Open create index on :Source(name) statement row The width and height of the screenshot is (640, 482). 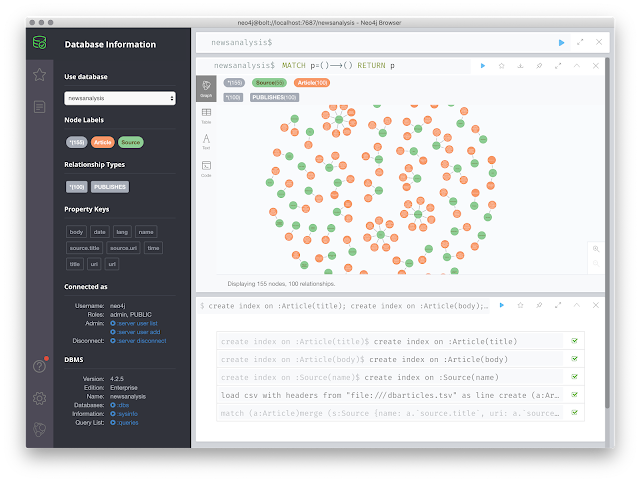pos(400,377)
